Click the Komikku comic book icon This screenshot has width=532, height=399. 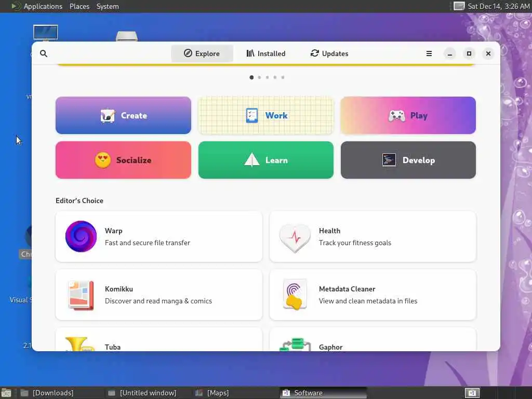tap(81, 295)
